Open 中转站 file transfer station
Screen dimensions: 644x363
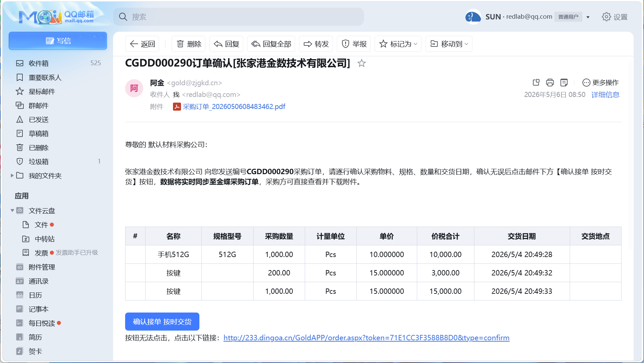click(x=44, y=239)
